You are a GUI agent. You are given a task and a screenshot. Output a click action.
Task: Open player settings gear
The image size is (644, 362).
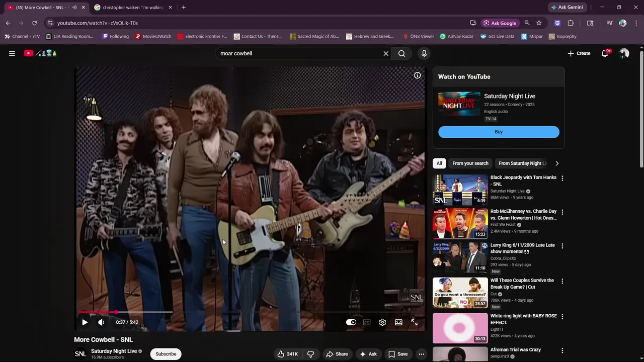[x=382, y=322]
